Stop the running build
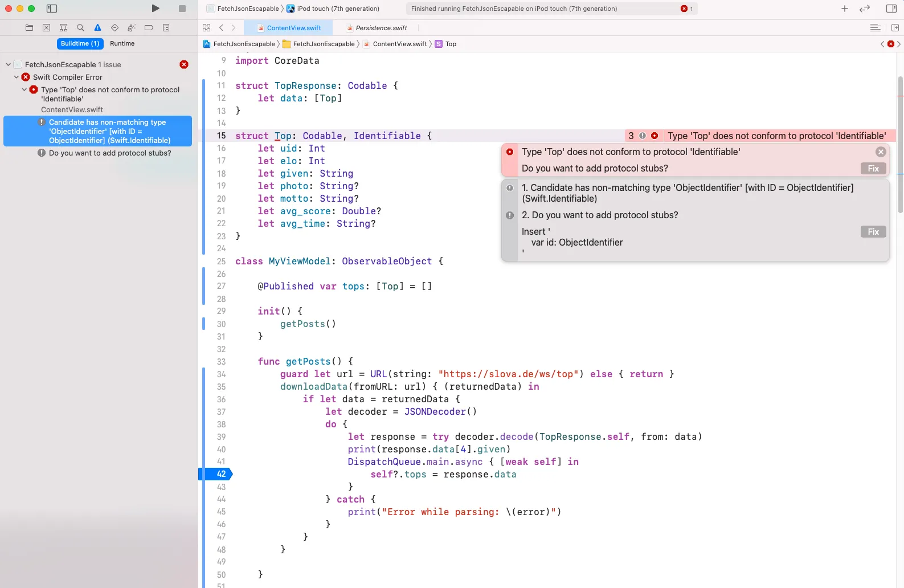Viewport: 904px width, 588px height. click(x=182, y=9)
